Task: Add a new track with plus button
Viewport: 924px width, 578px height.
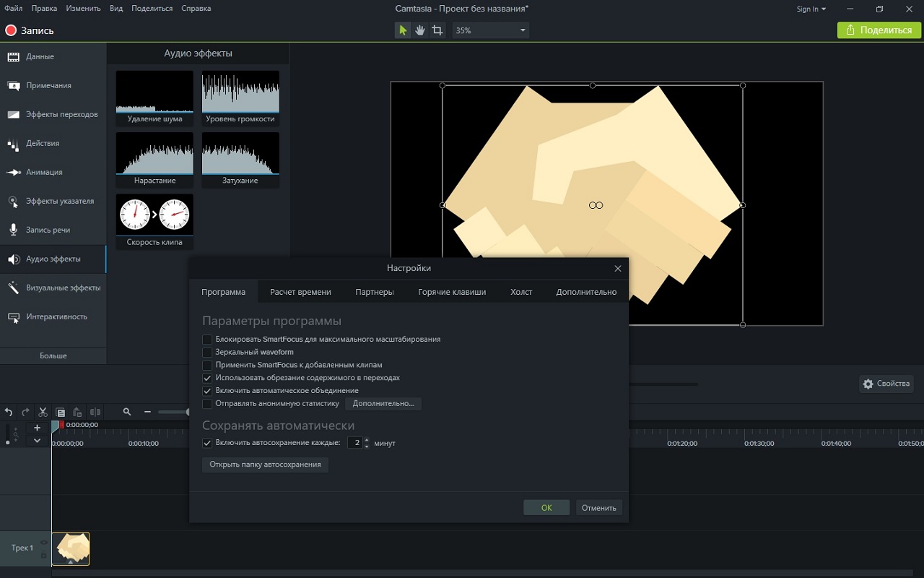Action: click(38, 428)
